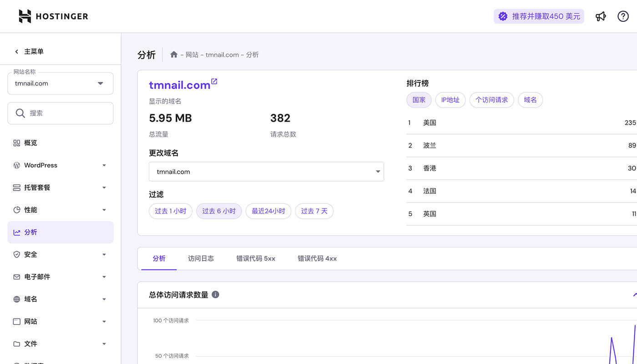Click the back arrow beside 主菜单

pos(17,52)
